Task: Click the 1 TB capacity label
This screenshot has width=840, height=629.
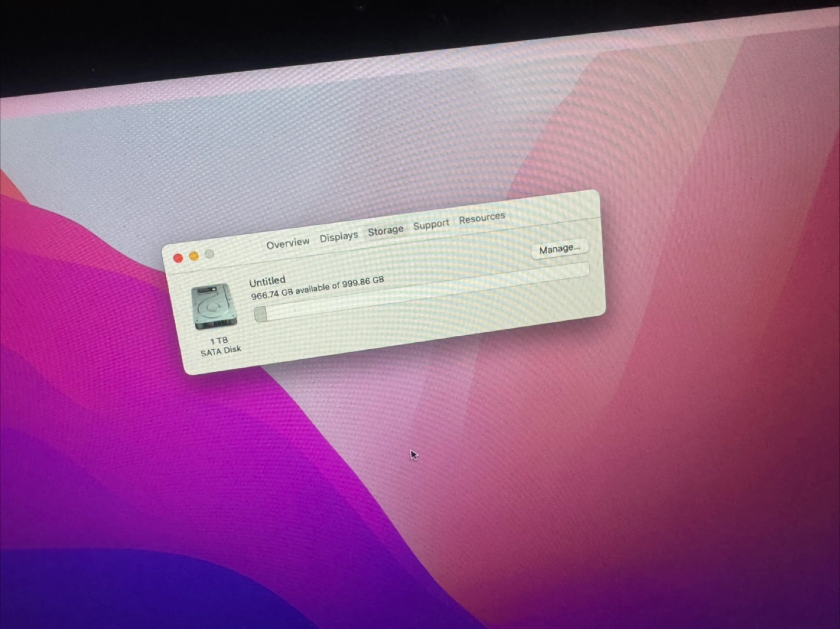Action: tap(219, 340)
